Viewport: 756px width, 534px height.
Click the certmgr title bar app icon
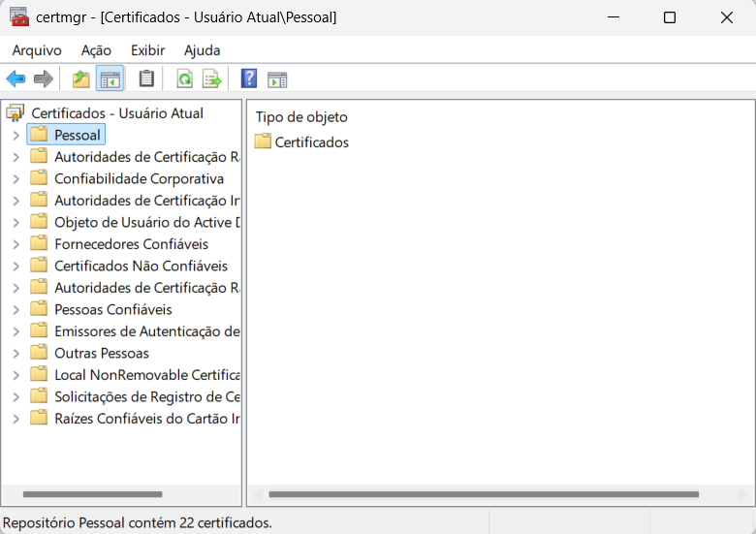point(19,16)
